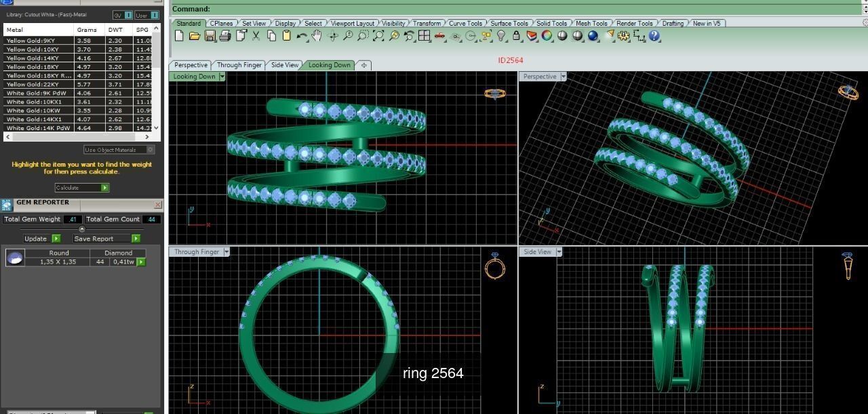The height and width of the screenshot is (414, 868).
Task: Open the Perspective viewport title dropdown
Action: pos(562,77)
